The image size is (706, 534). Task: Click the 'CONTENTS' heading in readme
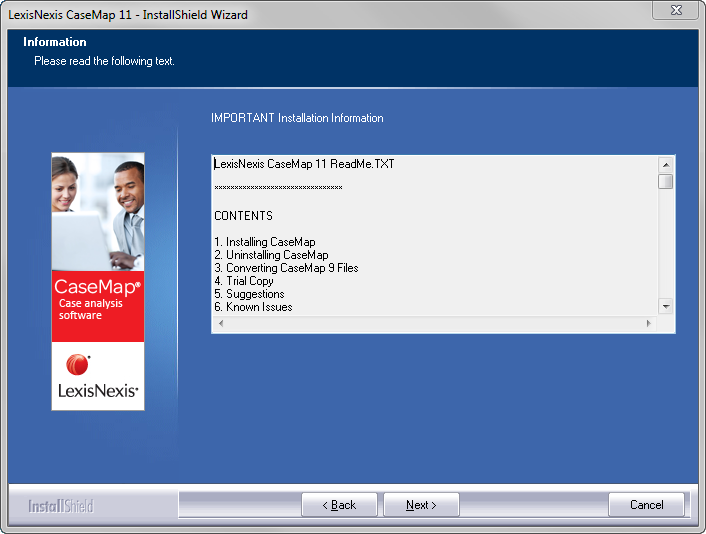coord(244,216)
